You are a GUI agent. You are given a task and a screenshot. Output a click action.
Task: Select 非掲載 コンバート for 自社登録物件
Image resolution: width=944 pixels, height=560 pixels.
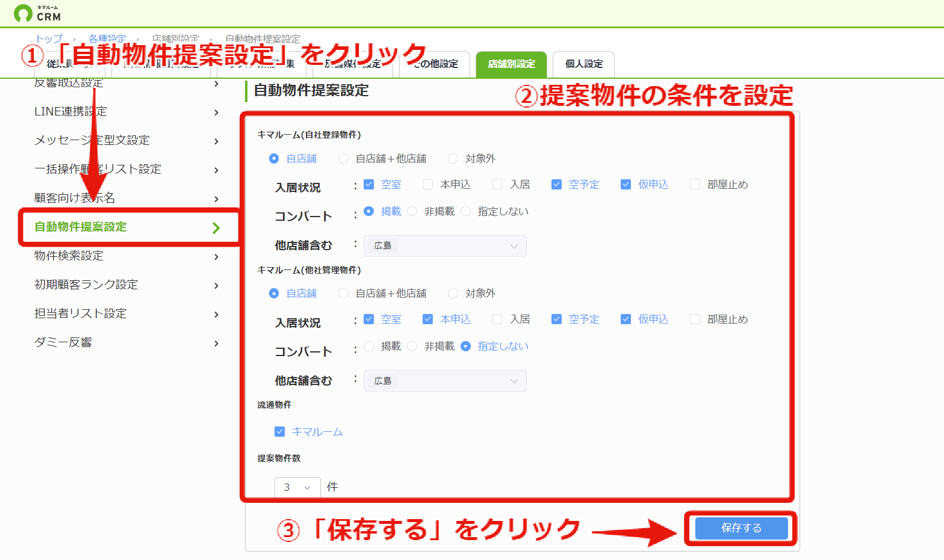412,212
